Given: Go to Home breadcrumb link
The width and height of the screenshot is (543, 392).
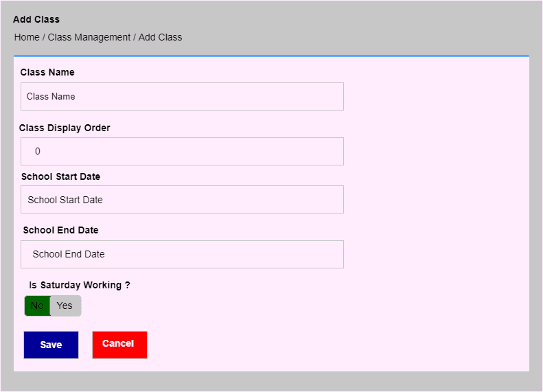Looking at the screenshot, I should click(27, 37).
